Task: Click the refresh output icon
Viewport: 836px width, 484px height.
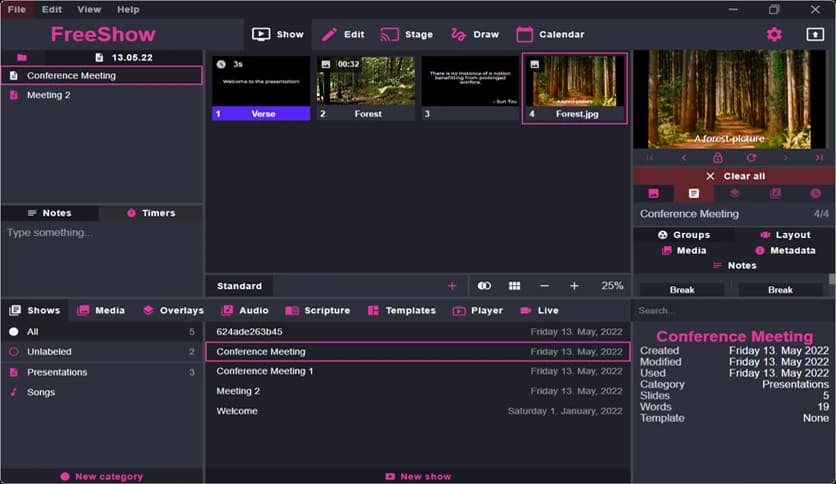Action: click(x=751, y=158)
